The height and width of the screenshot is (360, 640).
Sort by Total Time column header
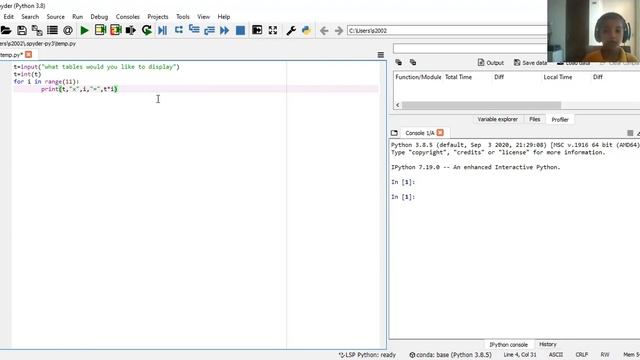pos(458,77)
